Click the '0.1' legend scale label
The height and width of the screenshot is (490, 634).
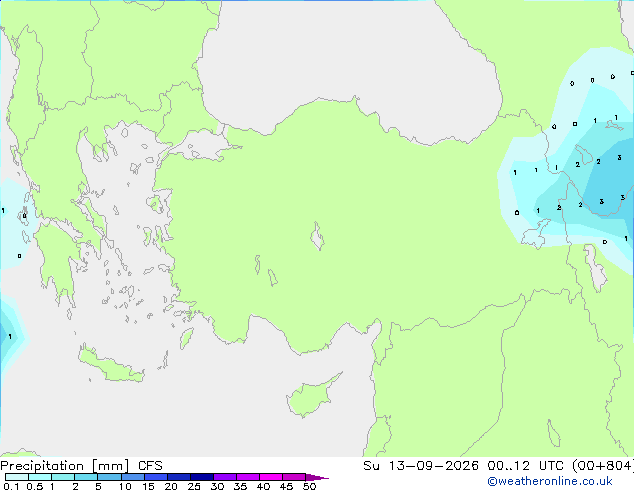pyautogui.click(x=11, y=486)
